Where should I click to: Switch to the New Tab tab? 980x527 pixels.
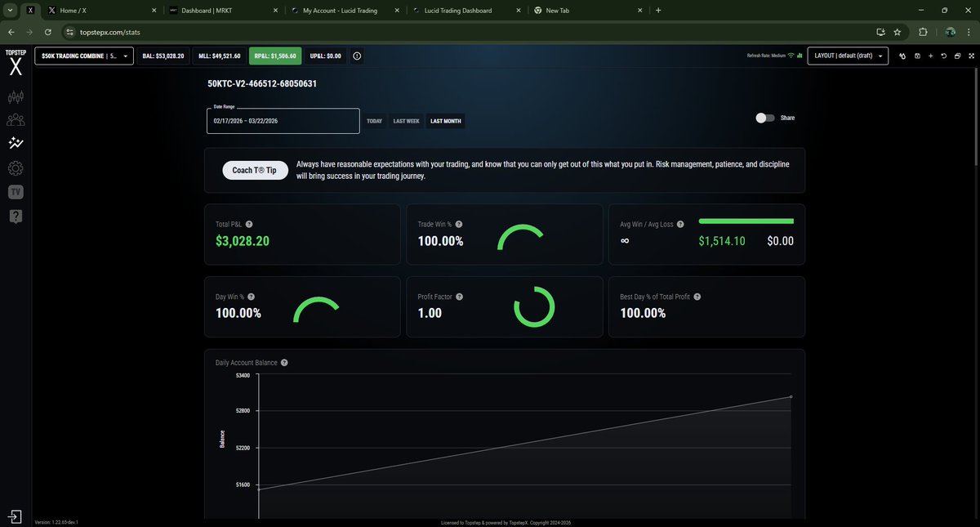(x=588, y=11)
